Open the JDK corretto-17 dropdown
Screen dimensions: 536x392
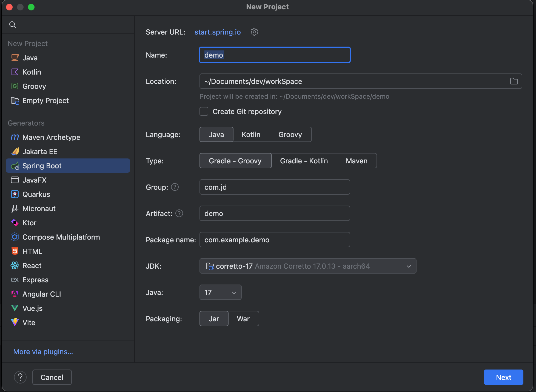[x=307, y=266]
